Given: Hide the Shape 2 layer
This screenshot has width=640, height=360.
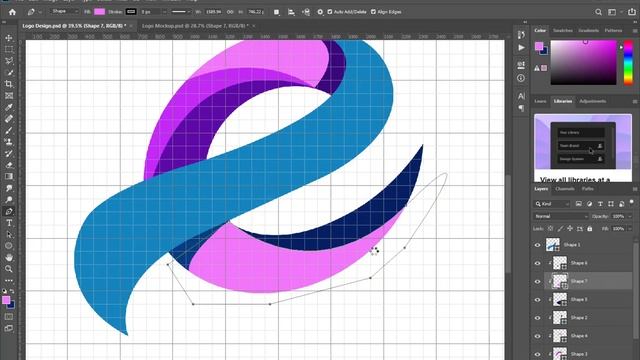Looking at the screenshot, I should pyautogui.click(x=538, y=318).
